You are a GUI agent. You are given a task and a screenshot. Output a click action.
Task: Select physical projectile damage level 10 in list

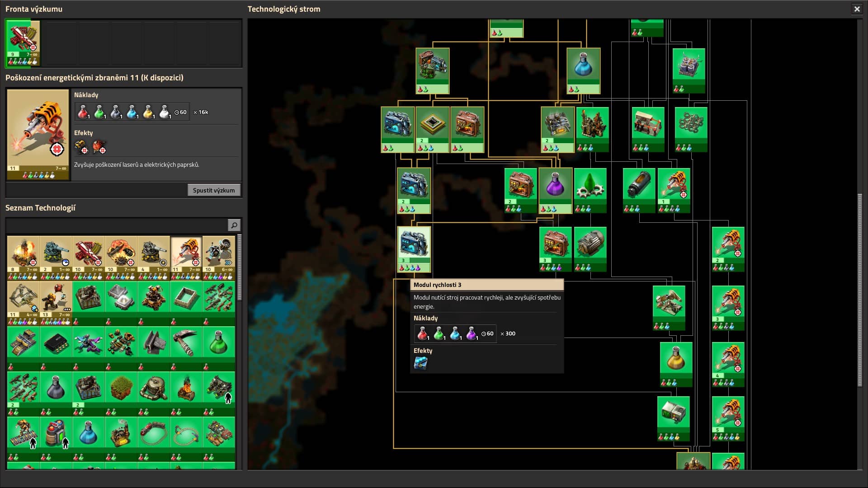click(x=89, y=258)
